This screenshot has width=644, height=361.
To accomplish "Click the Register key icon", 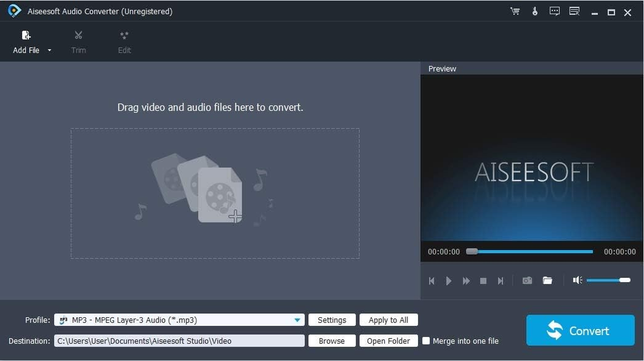I will (x=534, y=11).
